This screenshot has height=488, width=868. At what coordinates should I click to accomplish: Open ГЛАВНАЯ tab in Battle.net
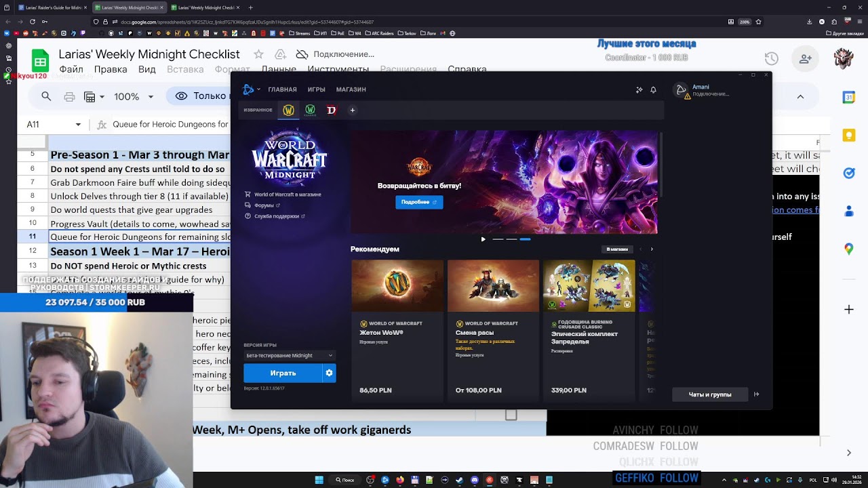pyautogui.click(x=282, y=89)
